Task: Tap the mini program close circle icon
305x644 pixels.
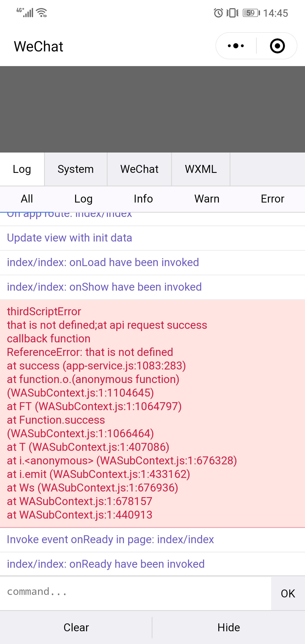Action: [x=277, y=46]
